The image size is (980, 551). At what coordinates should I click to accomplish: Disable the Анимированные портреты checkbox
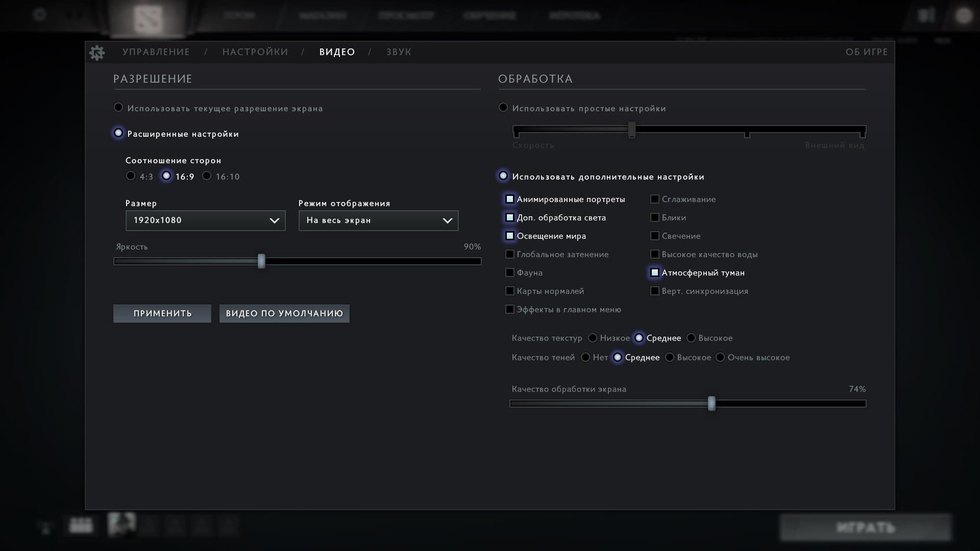pos(510,199)
